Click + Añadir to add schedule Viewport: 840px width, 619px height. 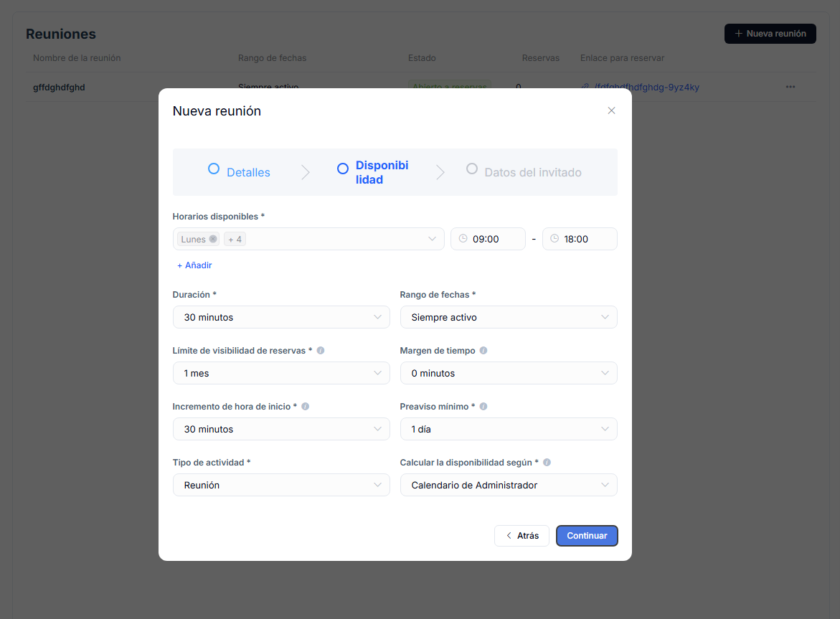click(x=194, y=265)
